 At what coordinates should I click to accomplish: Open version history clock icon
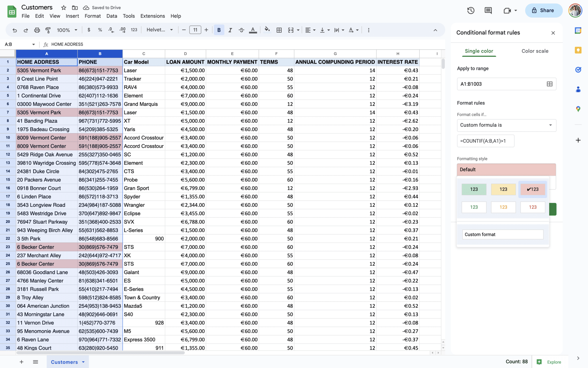pyautogui.click(x=471, y=11)
